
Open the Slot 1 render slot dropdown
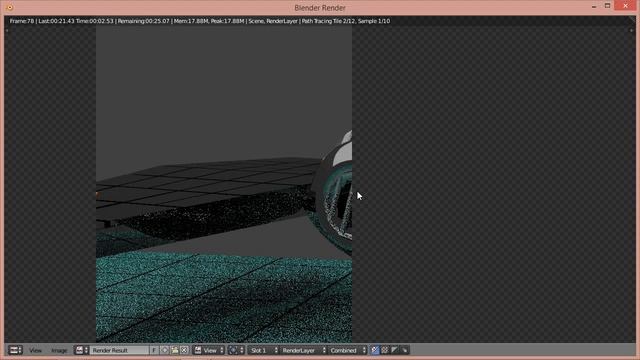click(x=263, y=350)
